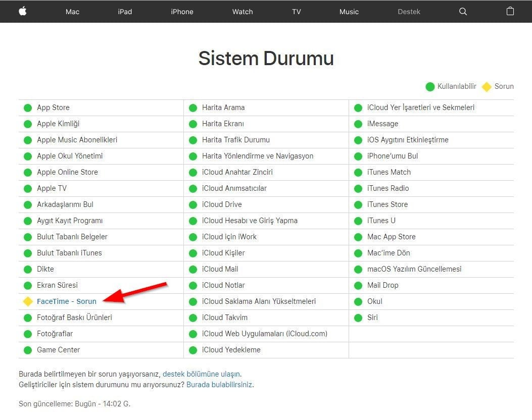Screen dimensions: 532x420
Task: Click the iCloud Mail status entry
Action: click(x=220, y=269)
